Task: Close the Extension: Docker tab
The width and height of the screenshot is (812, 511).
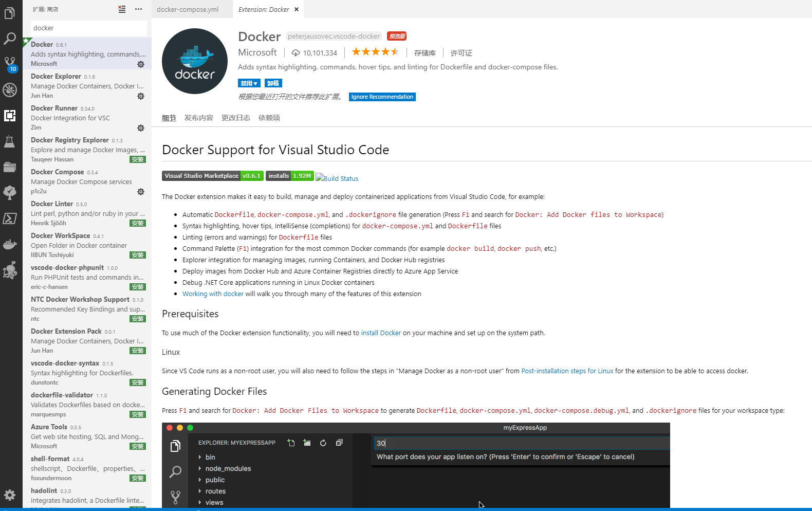Action: pyautogui.click(x=297, y=9)
